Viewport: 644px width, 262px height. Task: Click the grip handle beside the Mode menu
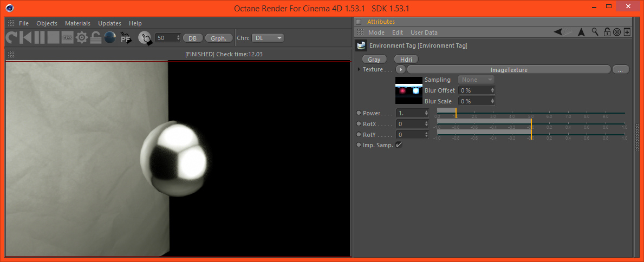pyautogui.click(x=360, y=32)
